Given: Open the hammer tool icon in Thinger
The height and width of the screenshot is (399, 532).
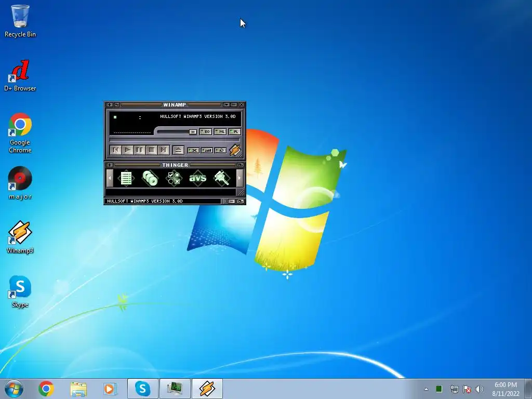Looking at the screenshot, I should 221,178.
